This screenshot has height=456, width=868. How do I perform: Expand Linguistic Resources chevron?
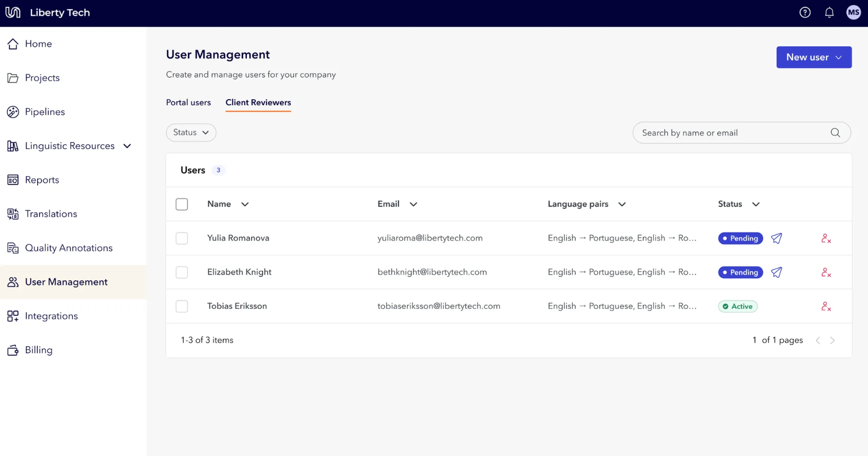point(127,146)
